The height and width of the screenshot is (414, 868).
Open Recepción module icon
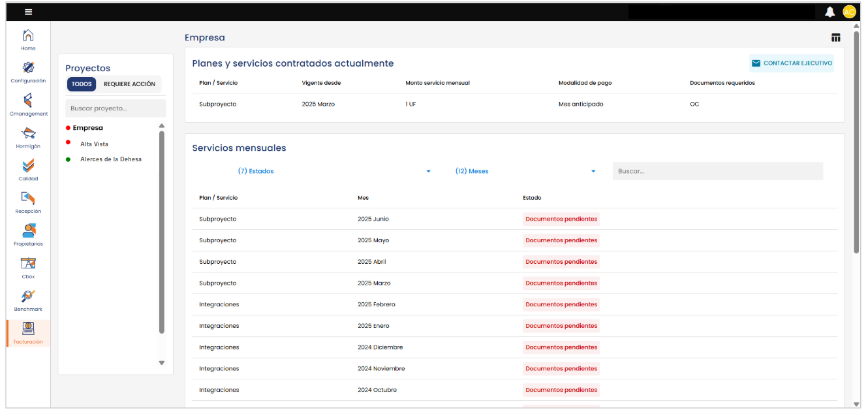click(x=28, y=199)
